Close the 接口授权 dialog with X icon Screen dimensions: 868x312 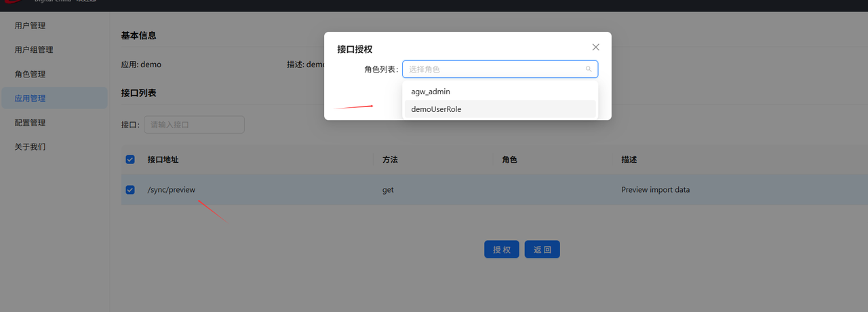click(x=595, y=47)
